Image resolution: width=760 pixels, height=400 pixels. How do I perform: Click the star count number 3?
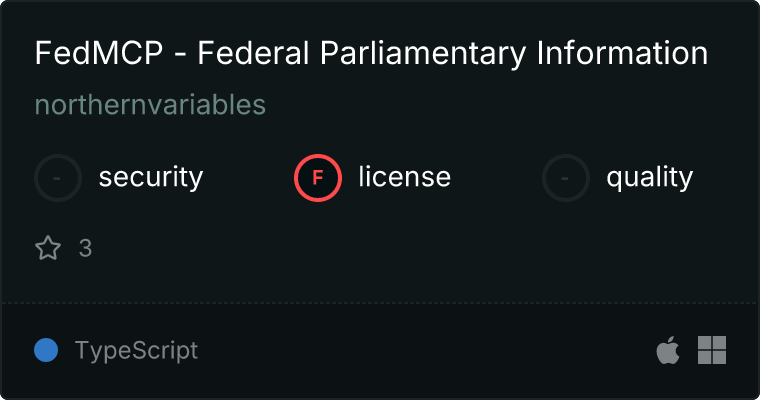coord(85,248)
